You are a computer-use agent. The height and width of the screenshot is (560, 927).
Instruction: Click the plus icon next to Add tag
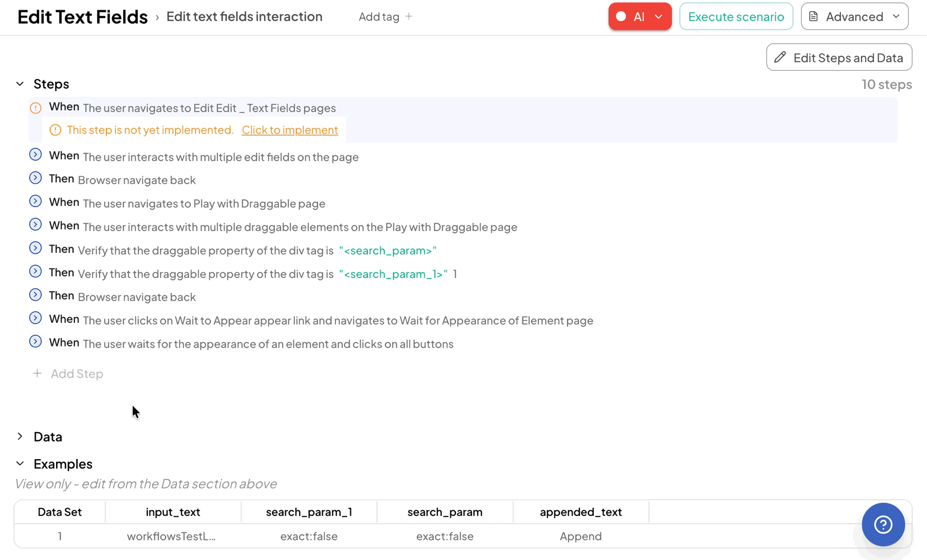tap(409, 17)
